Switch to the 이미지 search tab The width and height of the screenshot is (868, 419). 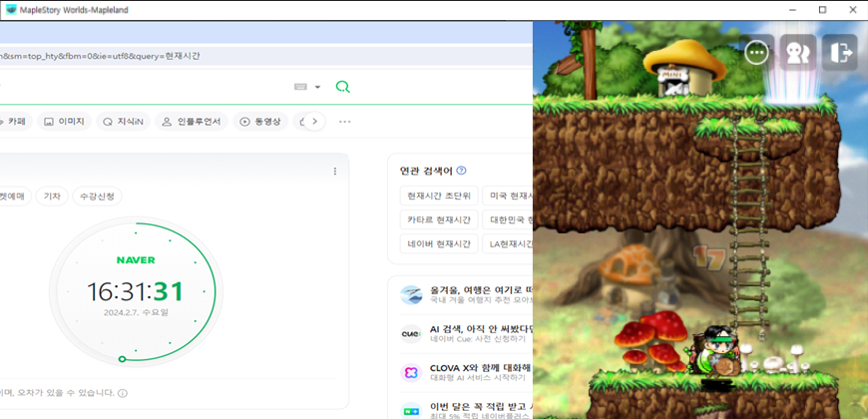[65, 122]
